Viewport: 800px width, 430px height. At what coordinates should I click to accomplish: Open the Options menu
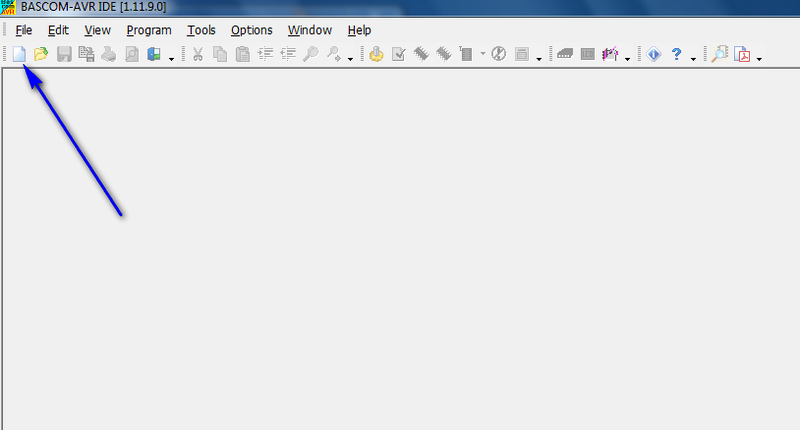pos(252,30)
